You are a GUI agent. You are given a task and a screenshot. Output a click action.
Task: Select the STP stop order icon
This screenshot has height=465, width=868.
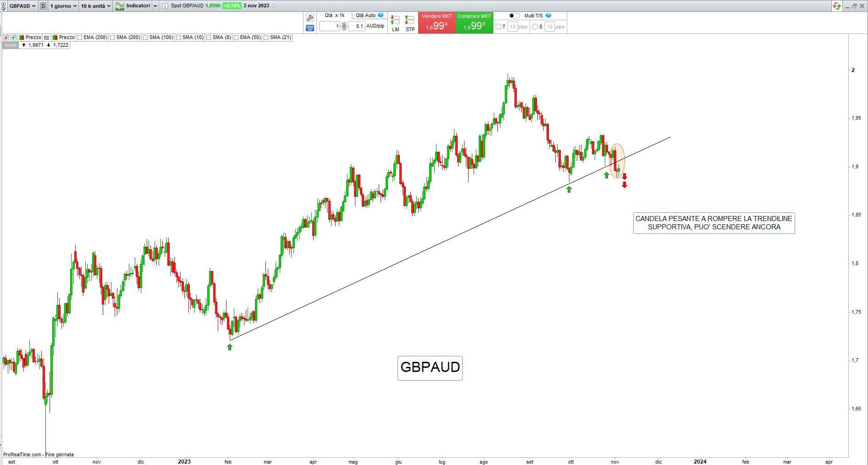(410, 23)
